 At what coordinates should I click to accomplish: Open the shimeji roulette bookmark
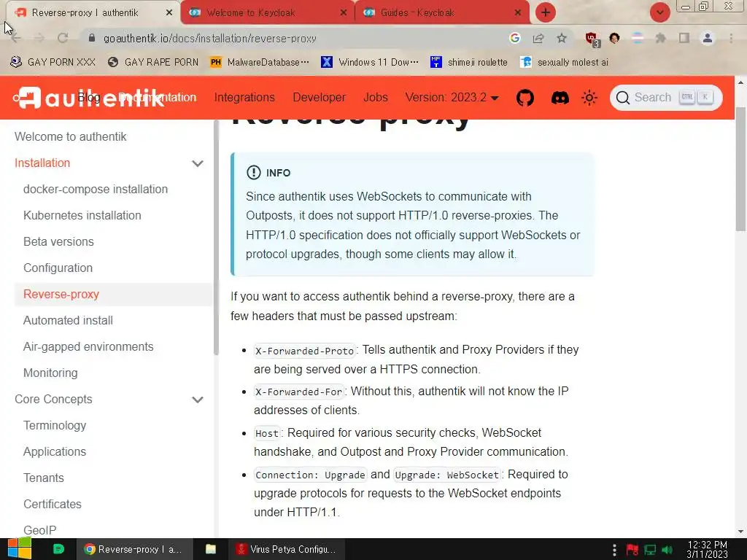469,63
